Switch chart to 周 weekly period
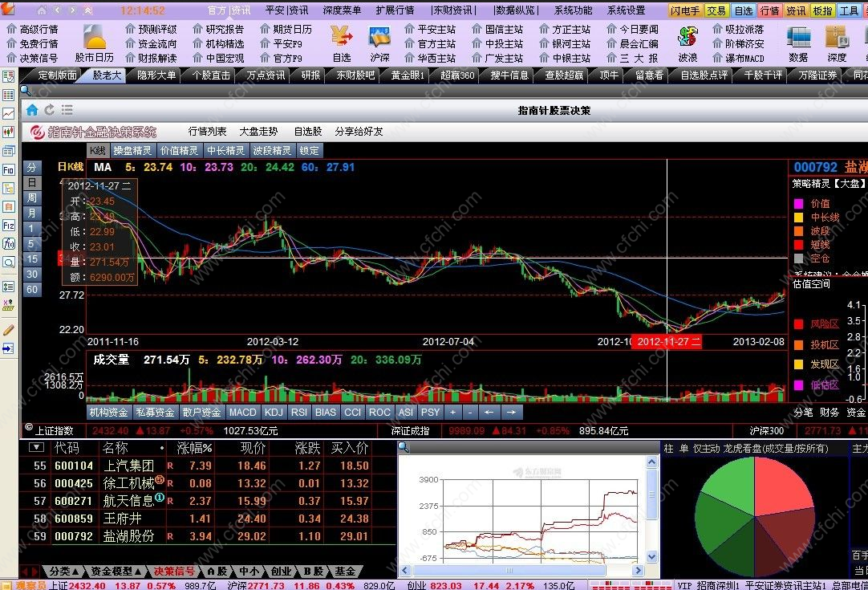Screen dimensions: 868x590 [x=32, y=197]
